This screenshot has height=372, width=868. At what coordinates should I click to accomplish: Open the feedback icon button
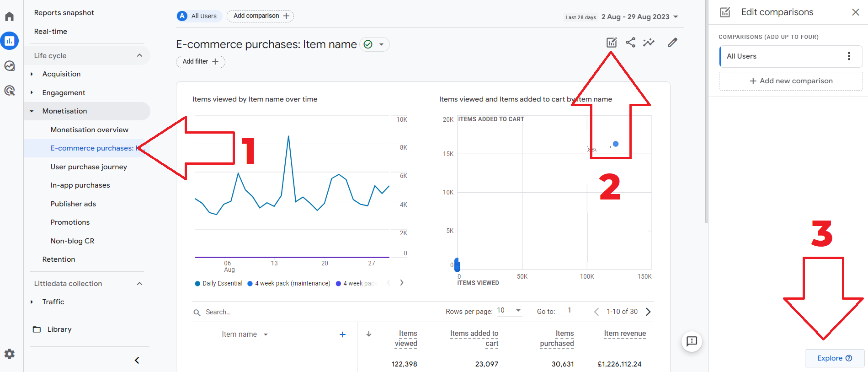point(692,341)
